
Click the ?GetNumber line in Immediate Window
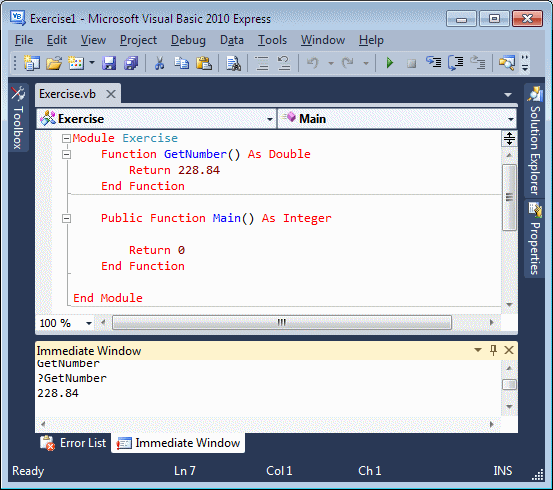[x=72, y=378]
